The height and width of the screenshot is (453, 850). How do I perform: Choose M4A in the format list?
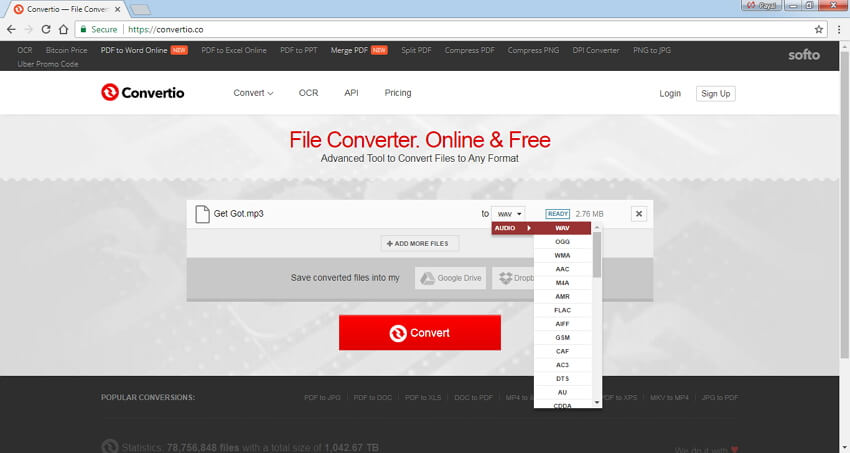(562, 283)
